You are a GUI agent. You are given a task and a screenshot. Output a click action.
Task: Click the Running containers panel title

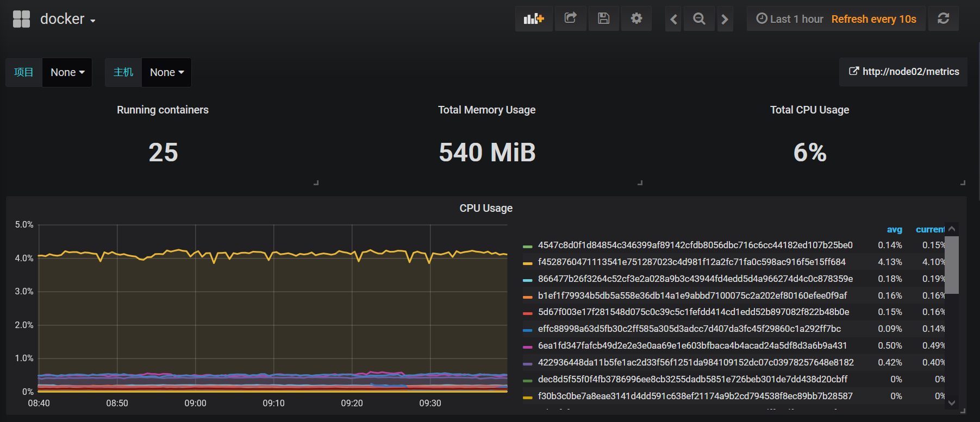(x=163, y=110)
